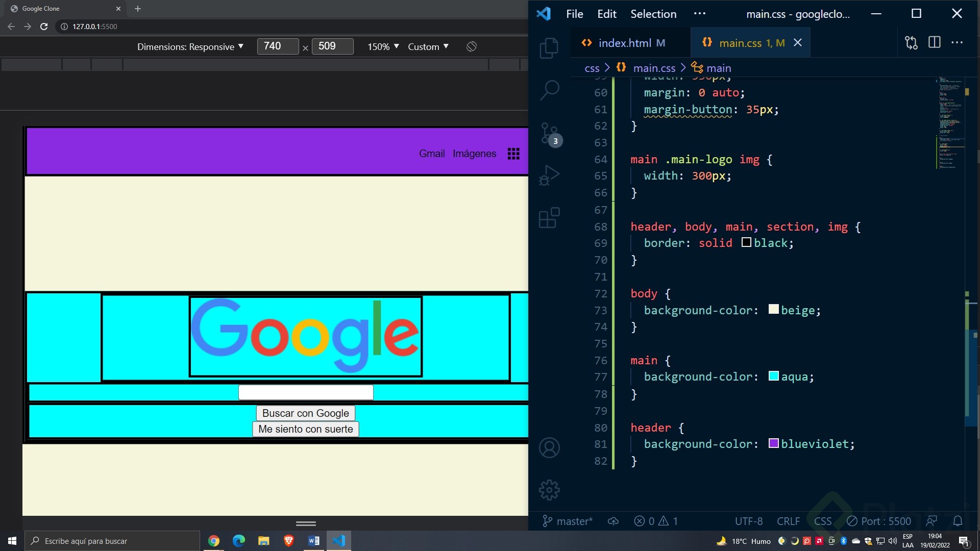Image resolution: width=980 pixels, height=551 pixels.
Task: Open the Search sidebar icon
Action: tap(549, 90)
